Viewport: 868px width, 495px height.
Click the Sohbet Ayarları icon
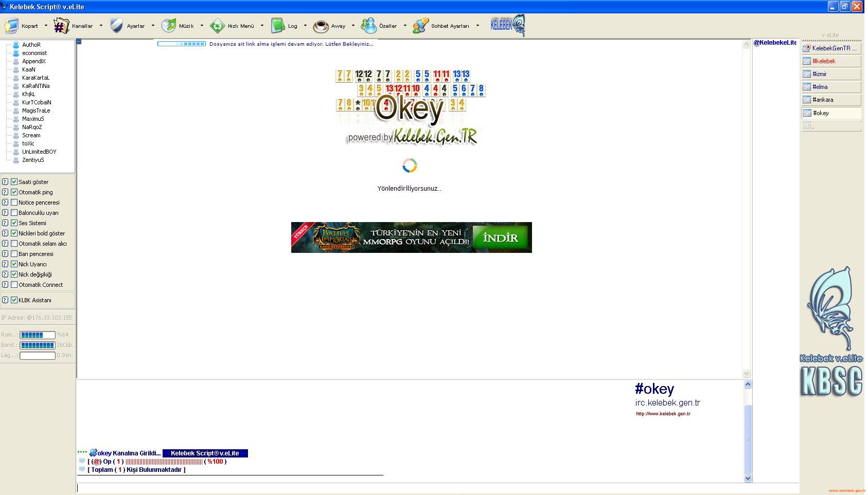(x=420, y=25)
